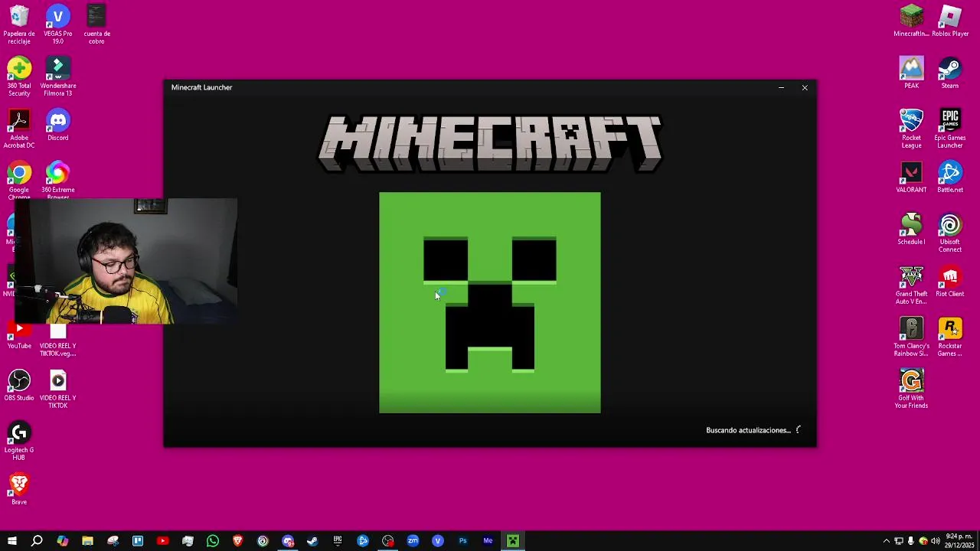Click the Creeper face splash image

490,302
